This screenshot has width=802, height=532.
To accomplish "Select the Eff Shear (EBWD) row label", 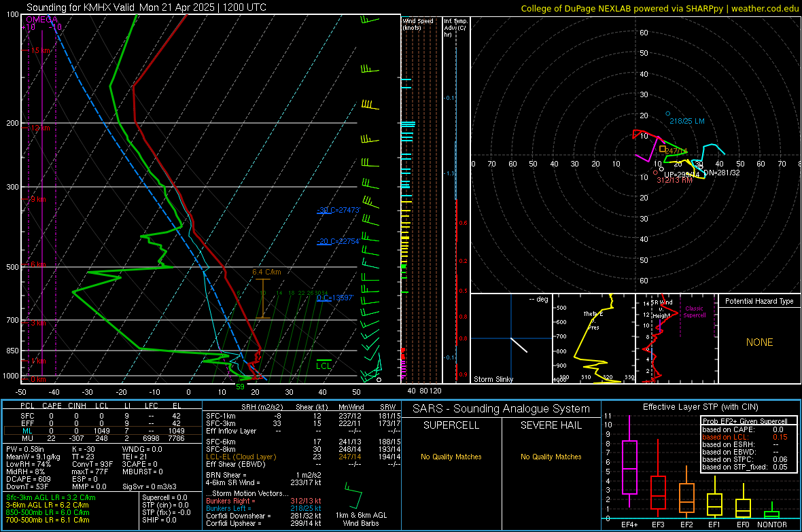I will click(236, 464).
